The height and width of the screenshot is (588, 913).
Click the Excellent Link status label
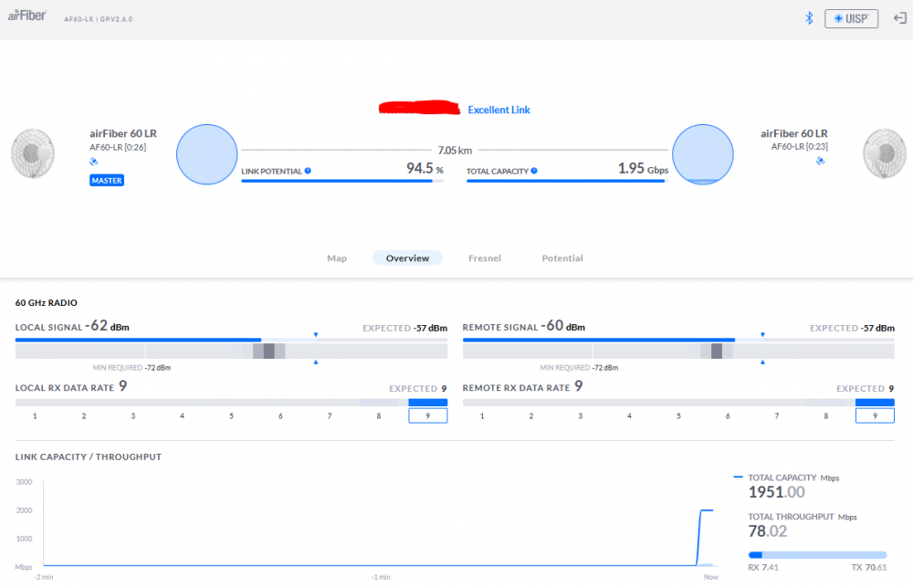[x=498, y=109]
